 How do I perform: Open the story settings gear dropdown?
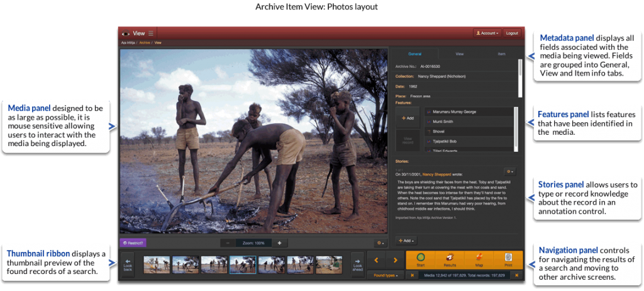click(x=510, y=171)
